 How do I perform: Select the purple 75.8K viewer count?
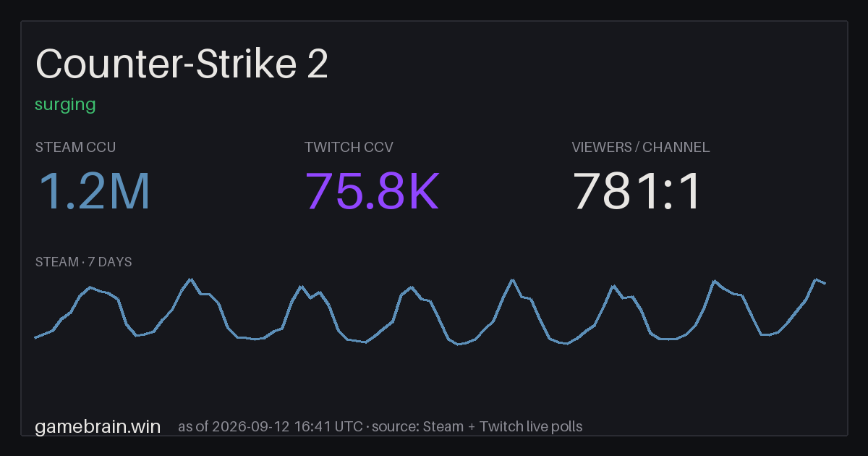pos(372,191)
